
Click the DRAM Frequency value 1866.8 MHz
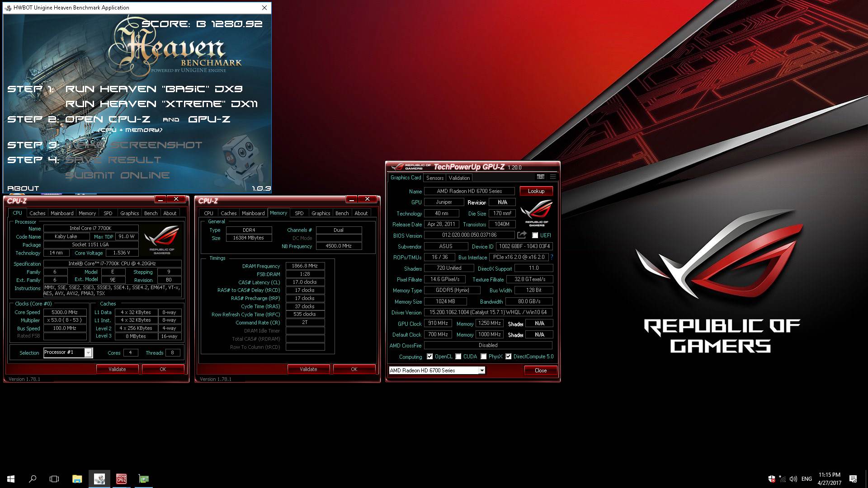(x=305, y=266)
